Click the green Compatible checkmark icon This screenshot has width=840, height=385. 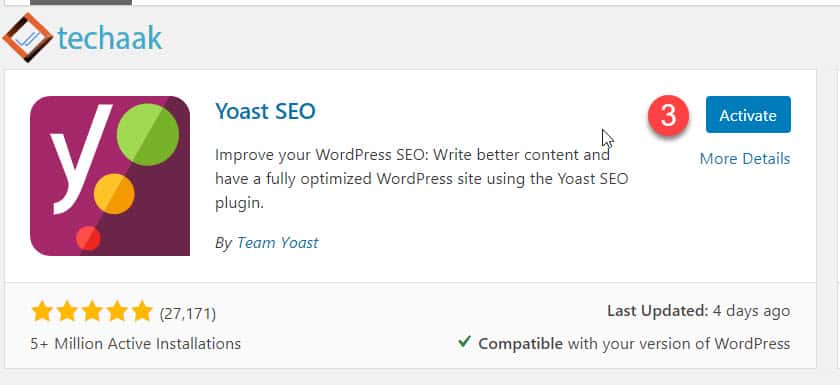coord(464,341)
